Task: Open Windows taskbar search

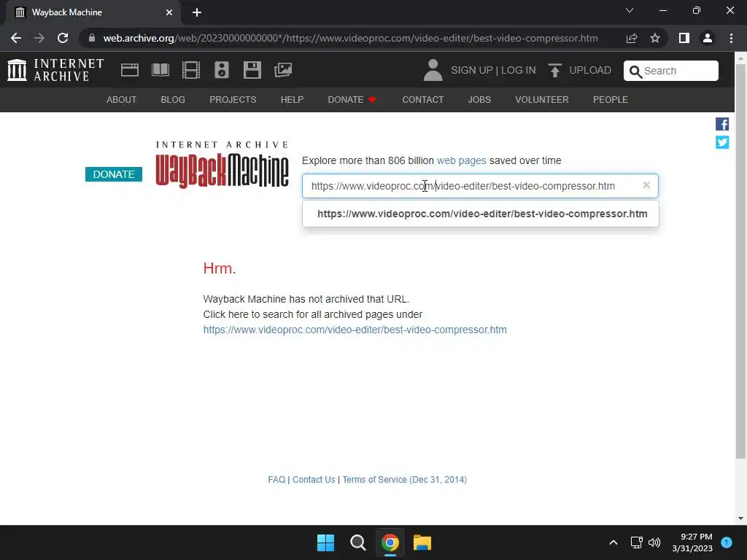Action: pos(357,542)
